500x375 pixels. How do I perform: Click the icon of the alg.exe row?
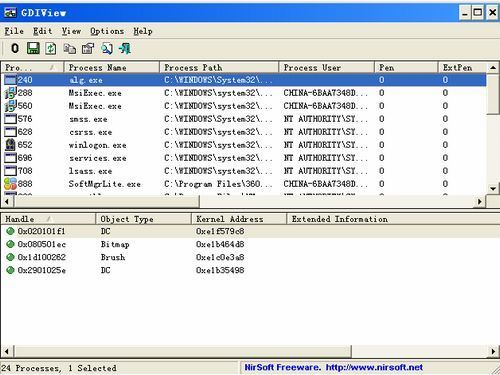10,80
